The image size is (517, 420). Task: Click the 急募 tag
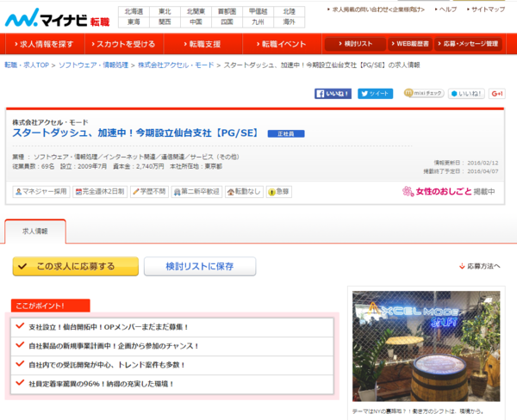[x=279, y=192]
